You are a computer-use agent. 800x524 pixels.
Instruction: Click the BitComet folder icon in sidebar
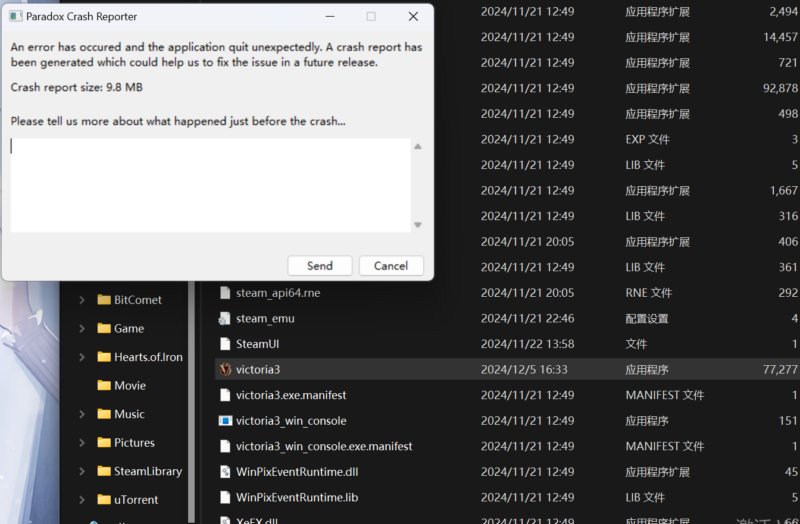point(104,300)
